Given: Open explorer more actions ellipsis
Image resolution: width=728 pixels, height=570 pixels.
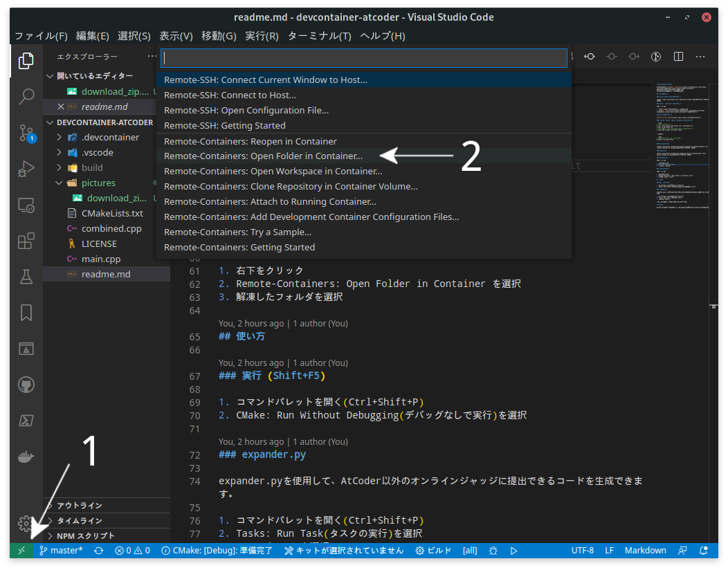Looking at the screenshot, I should 152,56.
